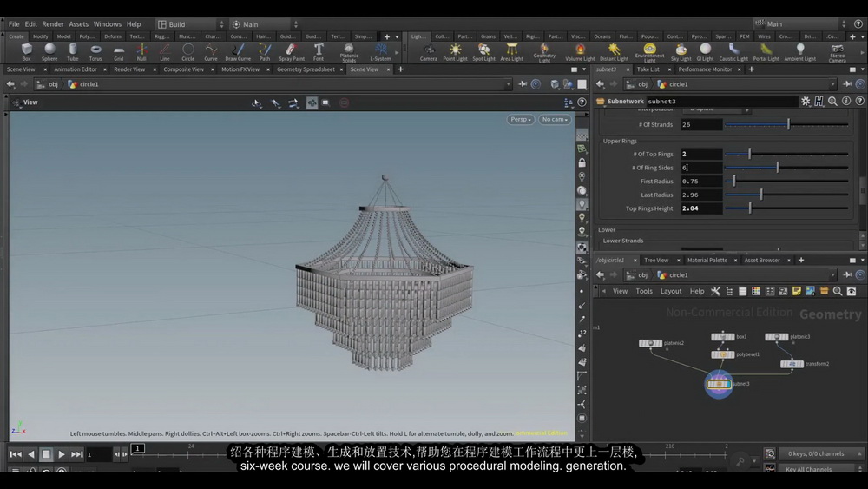Open the Tree View tab
This screenshot has width=868, height=489.
pos(656,261)
